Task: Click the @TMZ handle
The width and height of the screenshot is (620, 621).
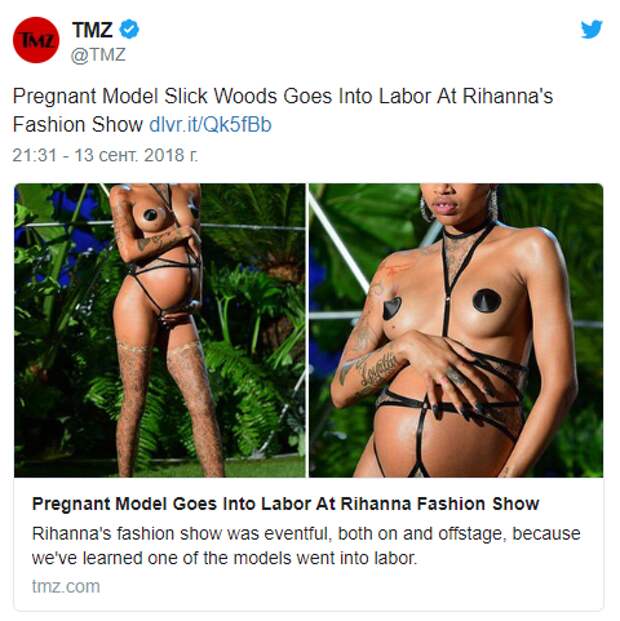Action: [x=98, y=55]
